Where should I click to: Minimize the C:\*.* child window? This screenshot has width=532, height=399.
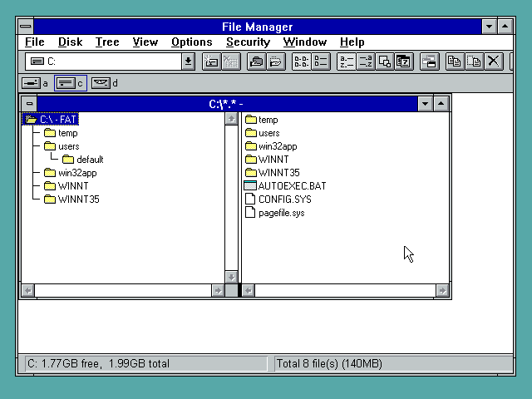[x=425, y=104]
